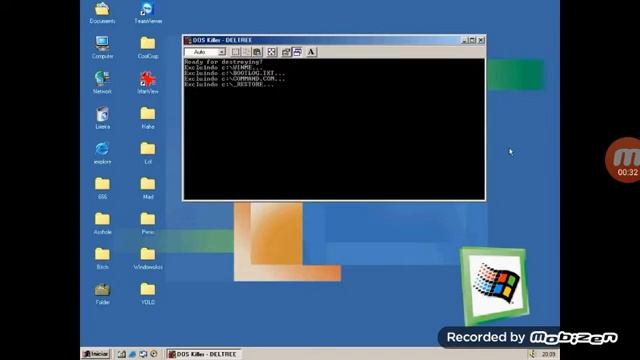This screenshot has height=360, width=640.
Task: Minimize the DOS Killer window
Action: click(x=464, y=40)
